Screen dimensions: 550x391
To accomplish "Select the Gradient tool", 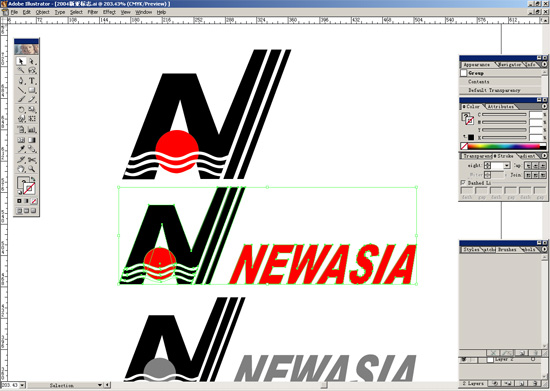I will (32, 140).
